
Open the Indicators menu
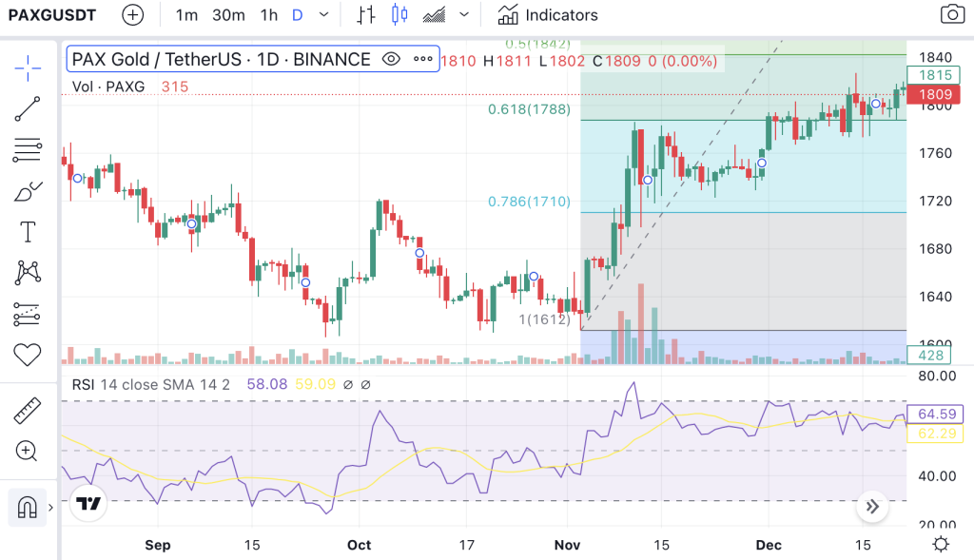tap(548, 15)
